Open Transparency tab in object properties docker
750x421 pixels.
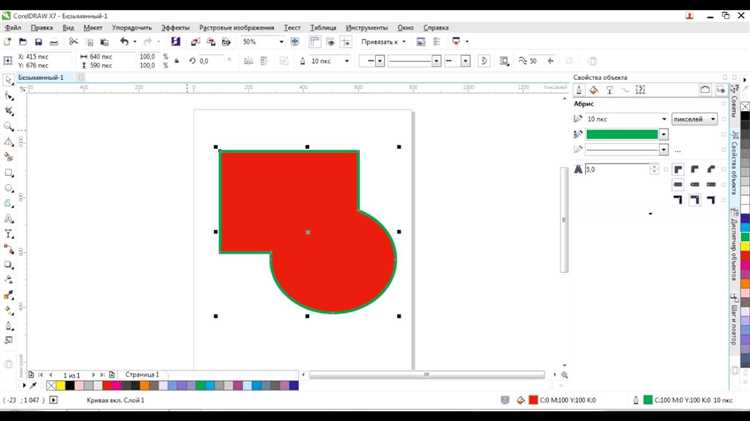click(609, 90)
